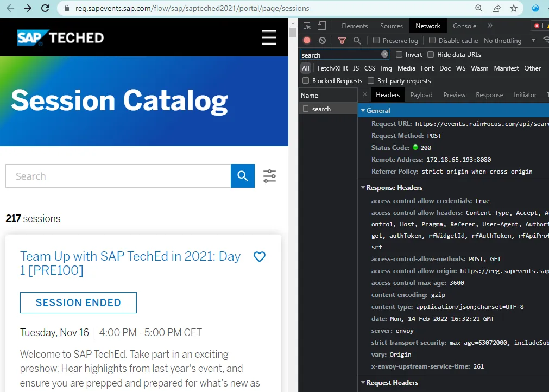This screenshot has height=392, width=549.
Task: Click the session catalog Search field
Action: click(x=118, y=176)
